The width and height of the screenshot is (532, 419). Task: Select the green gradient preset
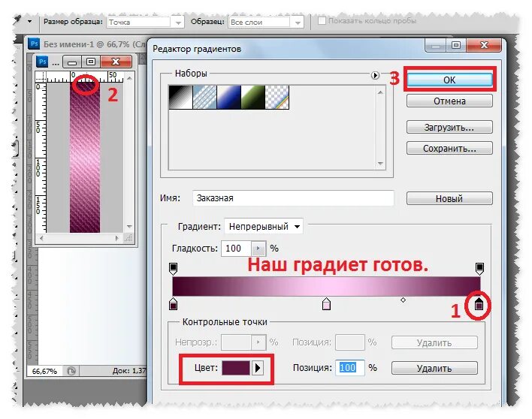[x=252, y=98]
